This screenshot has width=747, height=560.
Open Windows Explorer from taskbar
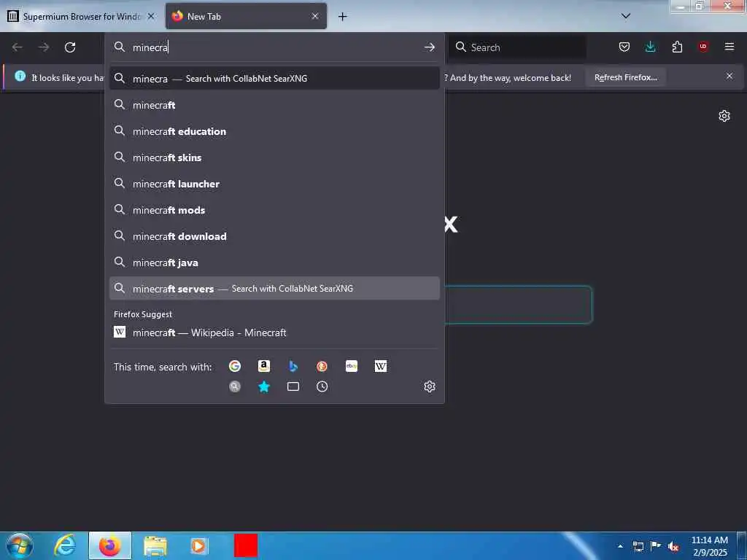[155, 546]
